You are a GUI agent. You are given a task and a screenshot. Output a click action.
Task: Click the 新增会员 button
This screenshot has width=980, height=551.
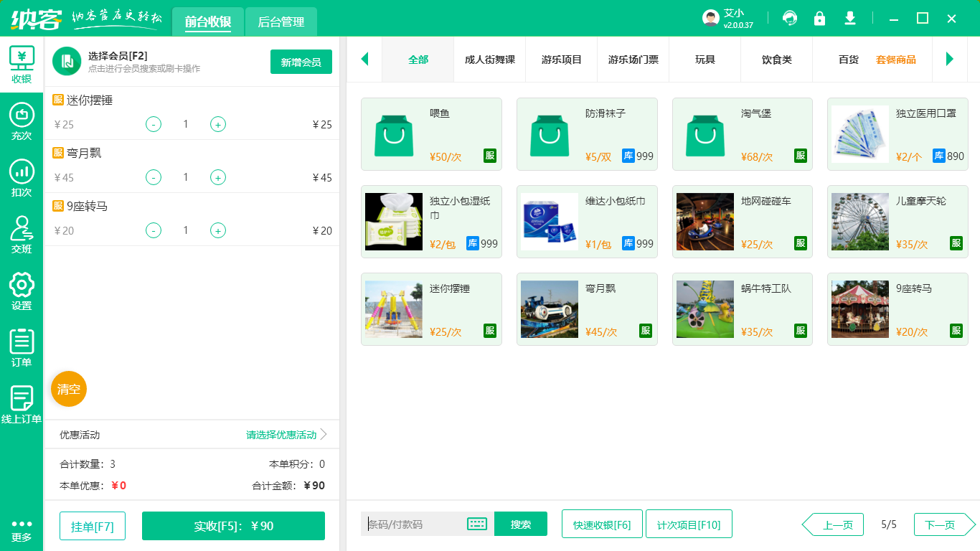(x=301, y=62)
